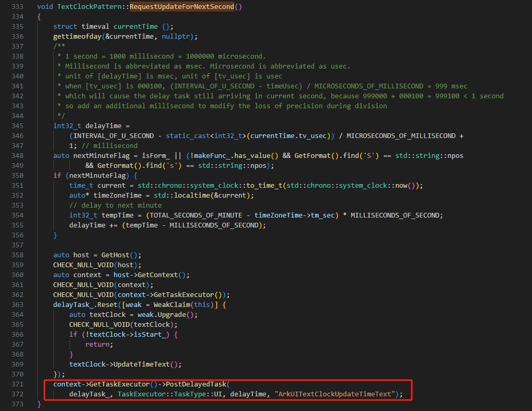
Task: Click the highlighted RequestUpdateForNextSecond function name
Action: pyautogui.click(x=182, y=6)
